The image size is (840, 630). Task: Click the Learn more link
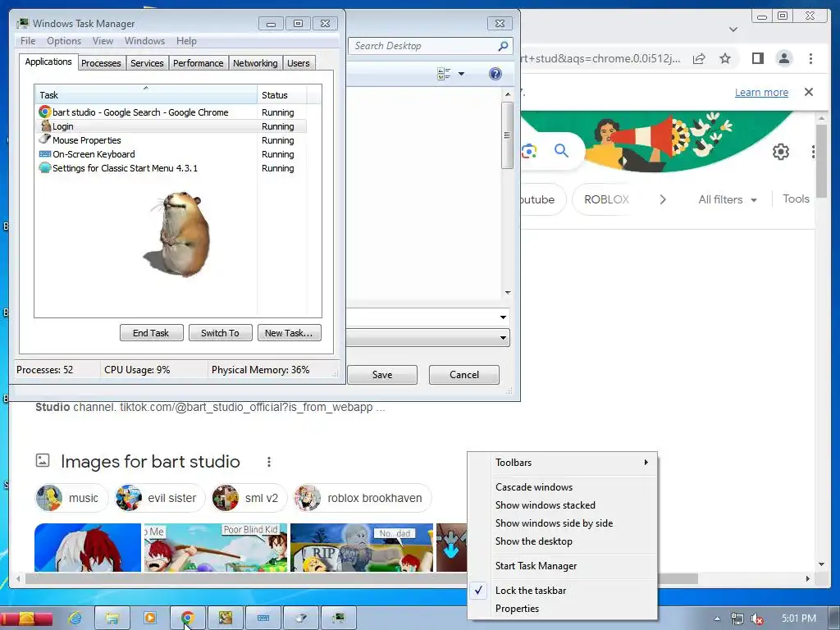[761, 92]
